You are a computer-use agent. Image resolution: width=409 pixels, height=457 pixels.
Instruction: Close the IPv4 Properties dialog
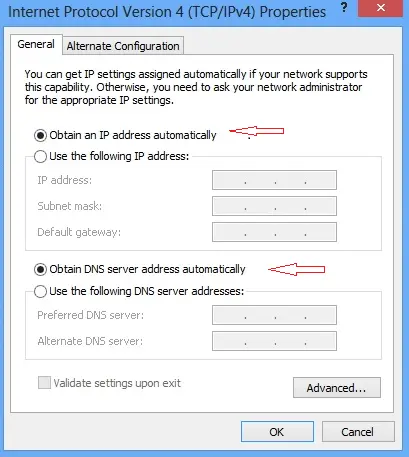click(x=380, y=8)
